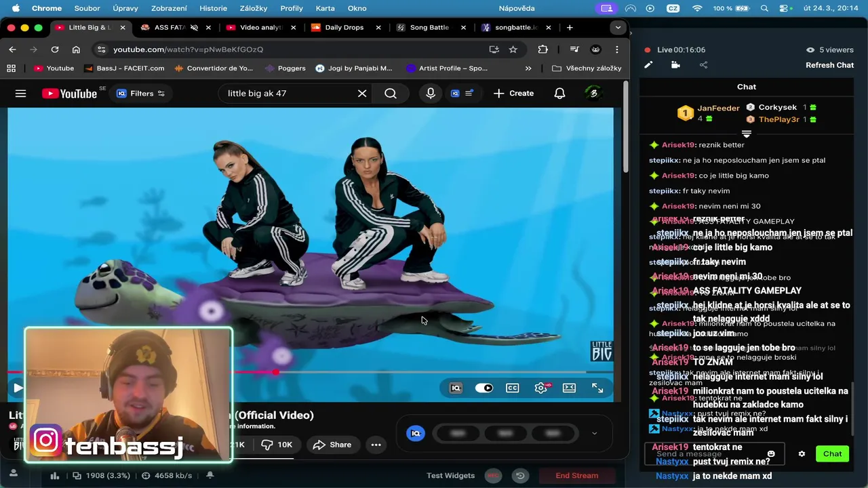Dislike the video showing 10K dislikes

click(277, 445)
